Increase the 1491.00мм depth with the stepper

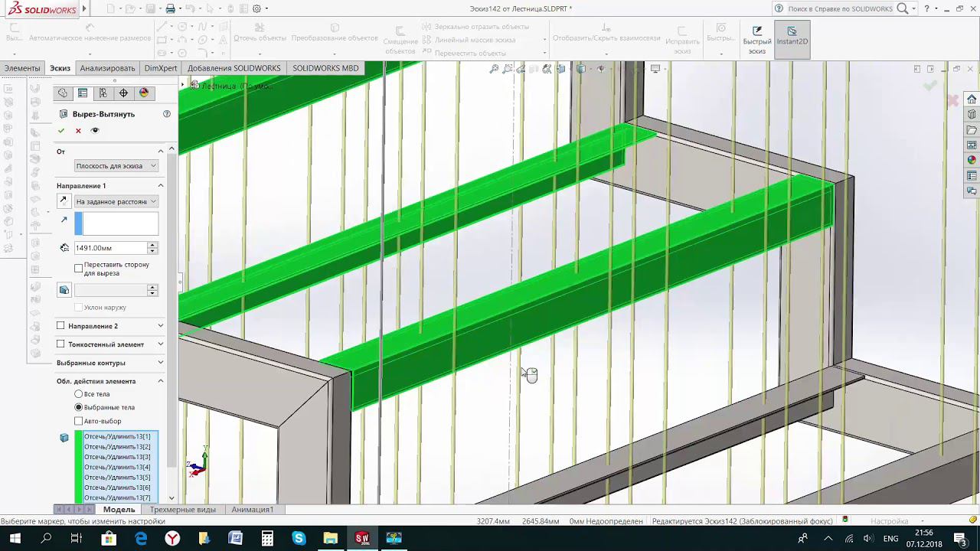(x=152, y=245)
